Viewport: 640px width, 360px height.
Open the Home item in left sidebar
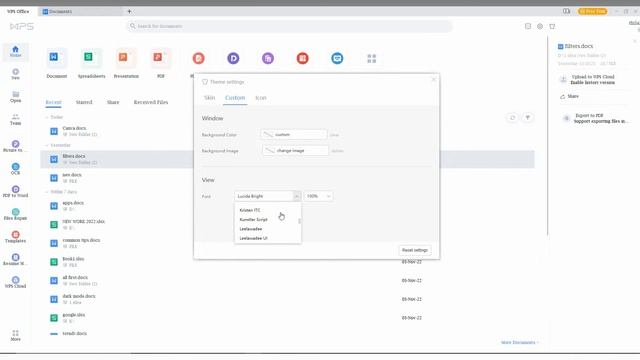16,51
